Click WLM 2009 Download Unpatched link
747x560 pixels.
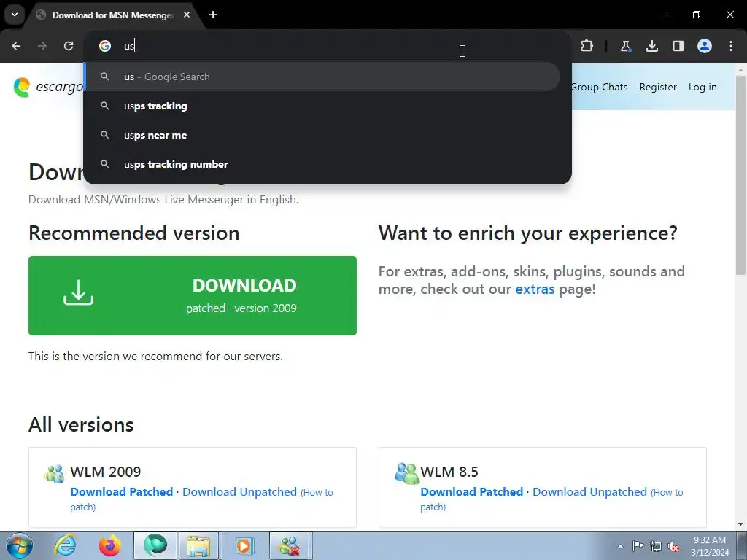coord(239,492)
